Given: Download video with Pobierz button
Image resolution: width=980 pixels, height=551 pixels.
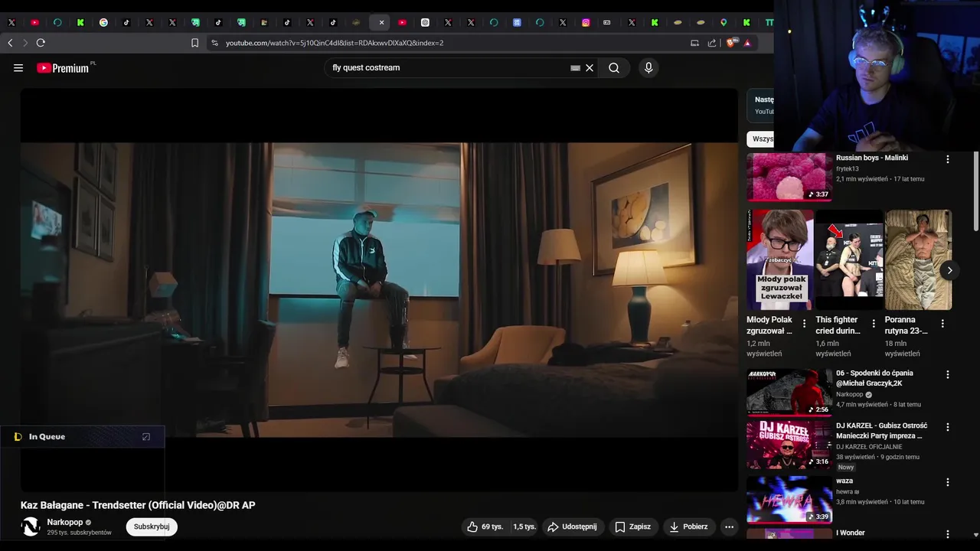Looking at the screenshot, I should (688, 527).
